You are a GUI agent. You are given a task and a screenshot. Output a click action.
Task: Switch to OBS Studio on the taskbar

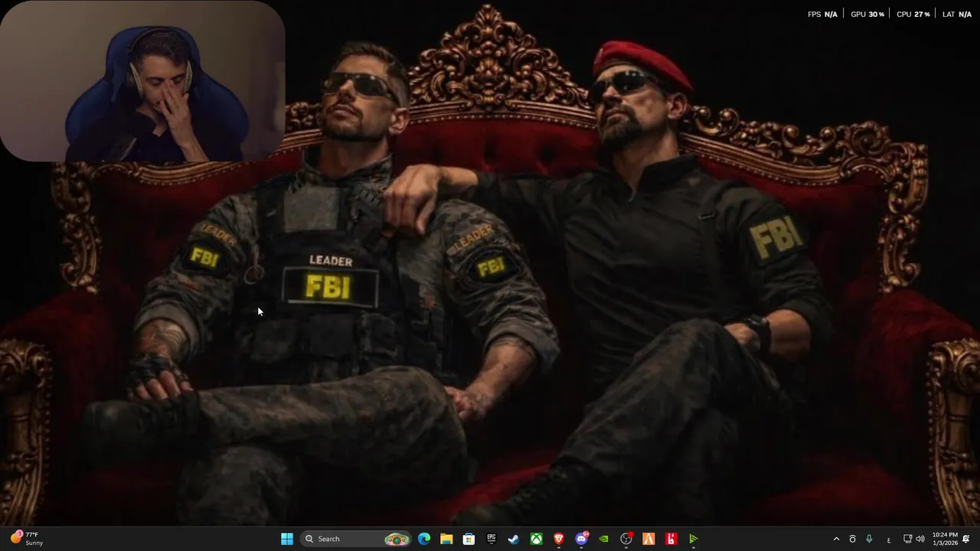pyautogui.click(x=626, y=539)
